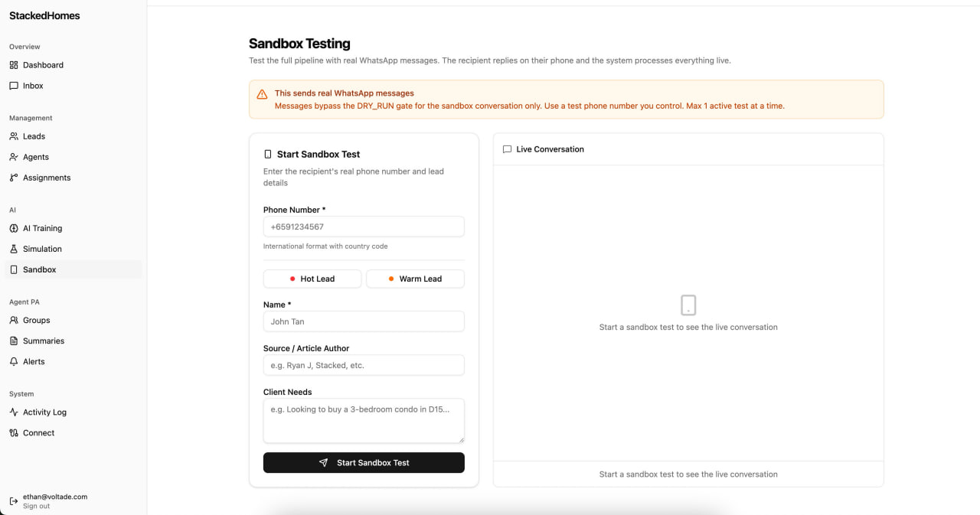This screenshot has height=515, width=980.
Task: Click the Connect link icon
Action: 13,432
